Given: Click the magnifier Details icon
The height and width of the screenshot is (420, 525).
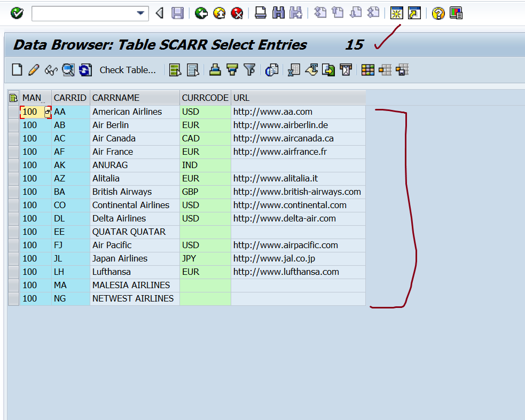Looking at the screenshot, I should coord(68,70).
